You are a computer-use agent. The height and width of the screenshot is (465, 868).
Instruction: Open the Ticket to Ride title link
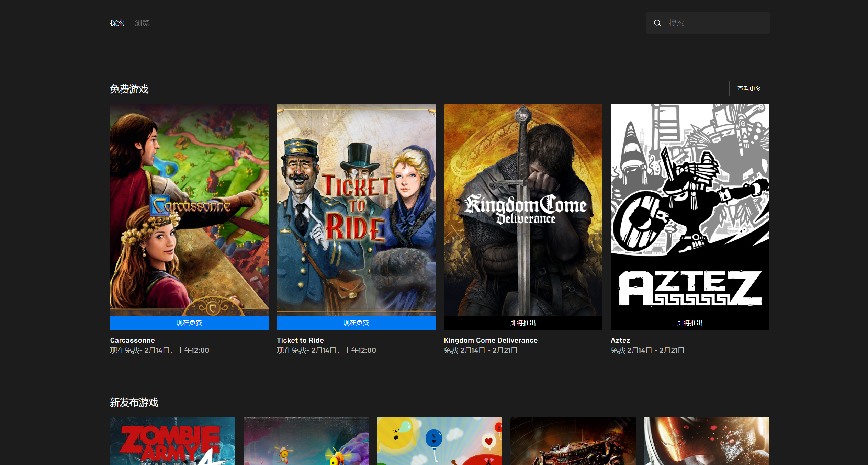click(300, 340)
